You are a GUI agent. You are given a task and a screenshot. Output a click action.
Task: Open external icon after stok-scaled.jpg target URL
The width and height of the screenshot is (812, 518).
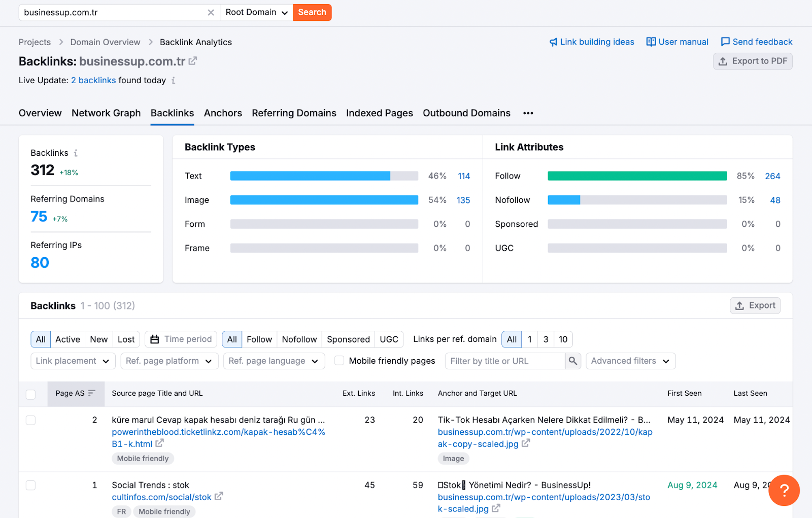coord(496,508)
